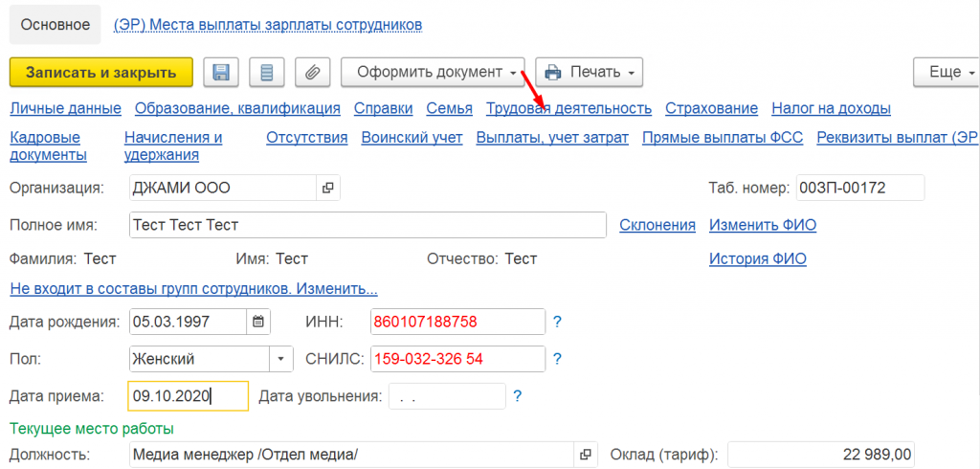
Task: Click the Отчество: Тест text
Action: tap(482, 258)
